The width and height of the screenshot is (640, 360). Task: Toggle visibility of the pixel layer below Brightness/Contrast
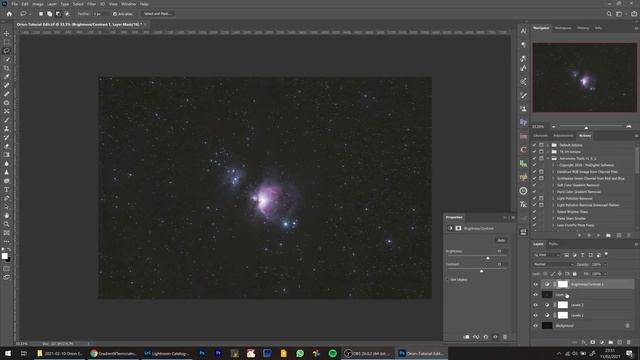pyautogui.click(x=536, y=294)
